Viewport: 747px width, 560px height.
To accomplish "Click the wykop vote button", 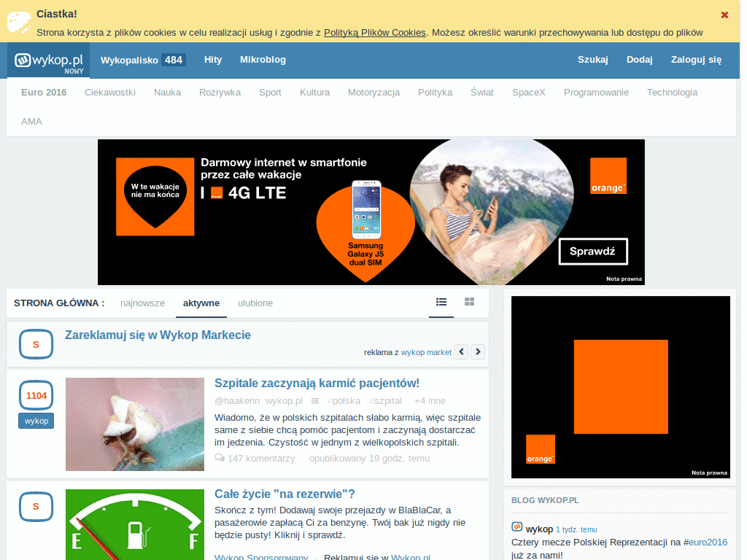I will coord(36,421).
